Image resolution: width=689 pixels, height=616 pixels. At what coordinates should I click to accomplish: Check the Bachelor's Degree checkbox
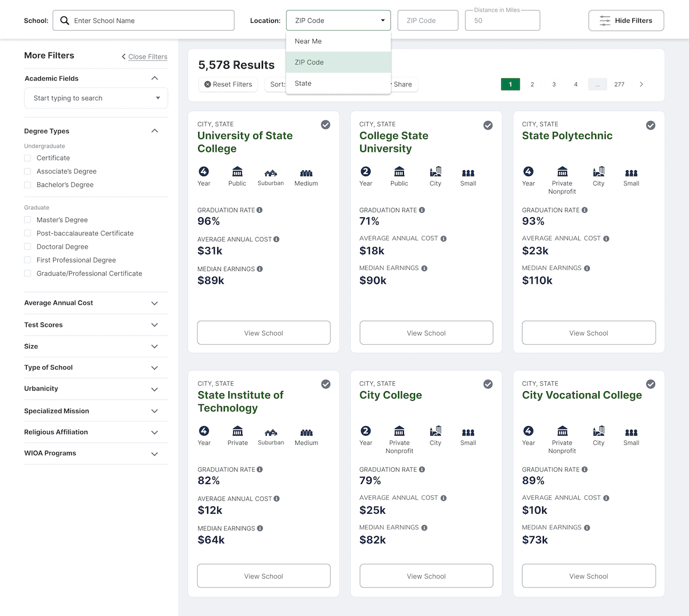point(28,185)
